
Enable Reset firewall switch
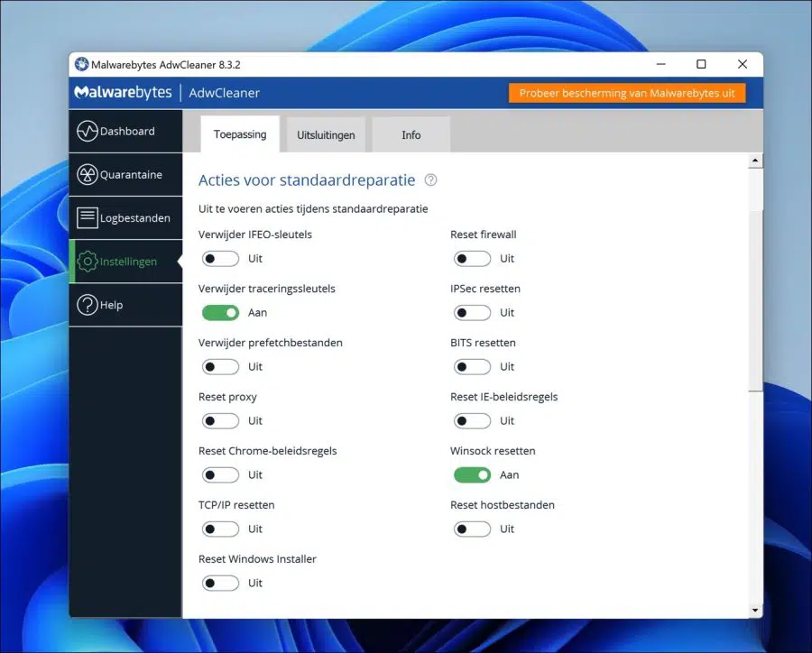point(472,258)
